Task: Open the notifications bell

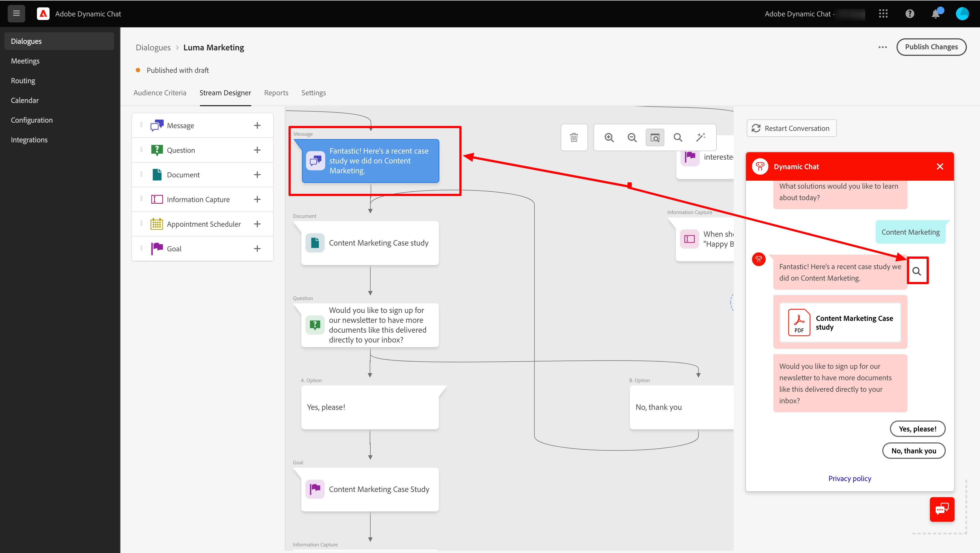Action: [935, 14]
